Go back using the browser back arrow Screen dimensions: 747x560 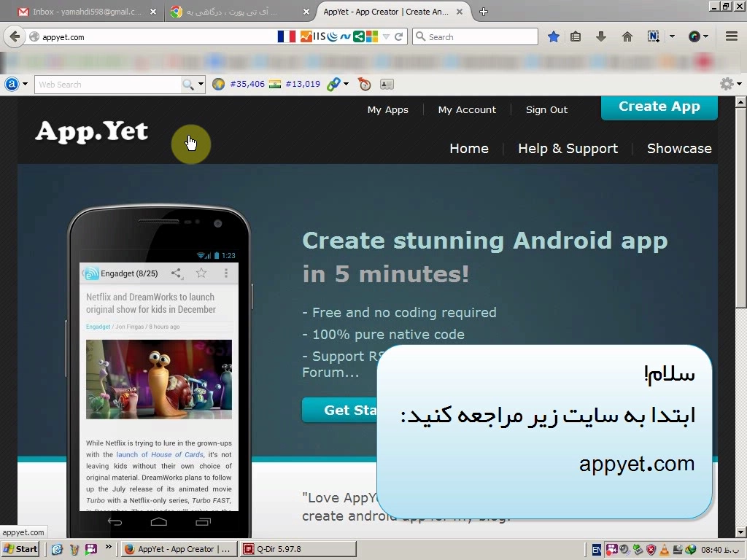tap(15, 36)
